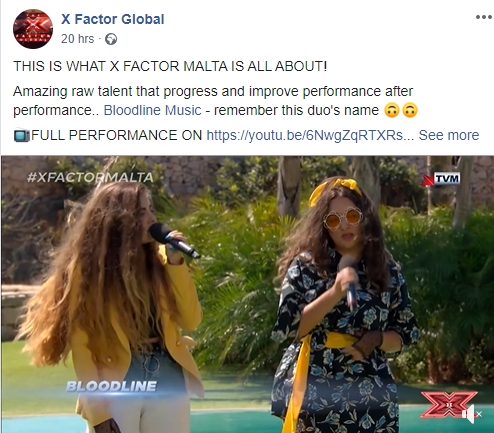
Task: Click the #XFACTORMALTA hashtag overlay
Action: coord(90,177)
